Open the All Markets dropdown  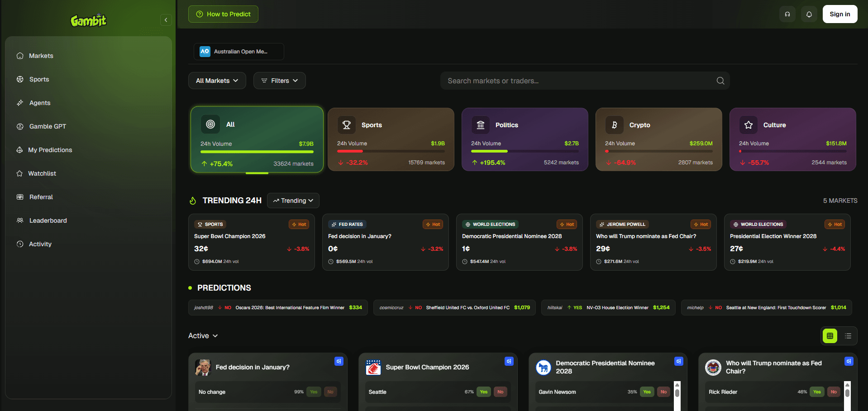coord(217,81)
